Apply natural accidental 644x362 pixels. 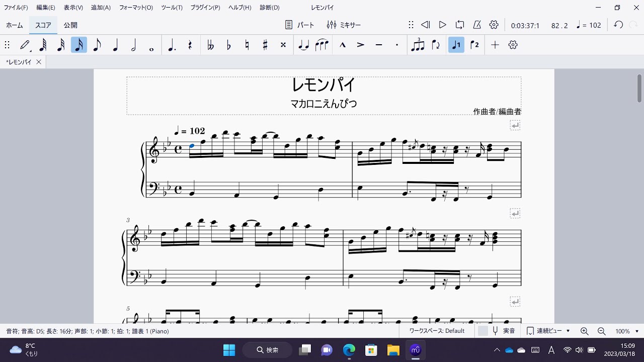pos(247,45)
